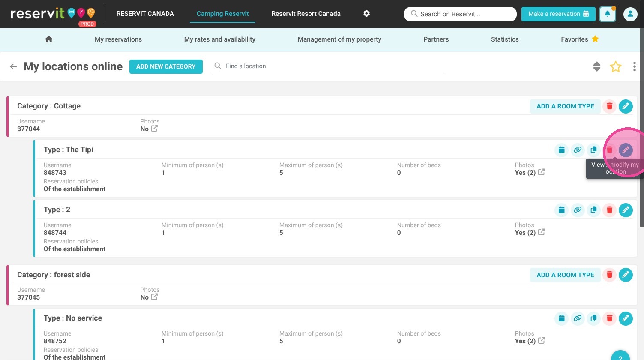Open My rates and availability menu
This screenshot has height=360, width=644.
click(x=220, y=39)
